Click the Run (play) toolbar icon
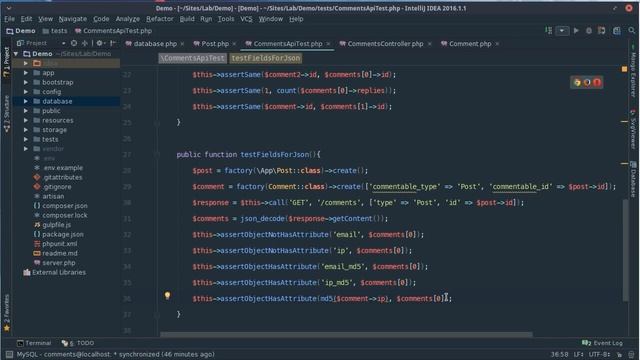The image size is (640, 360). (x=576, y=31)
